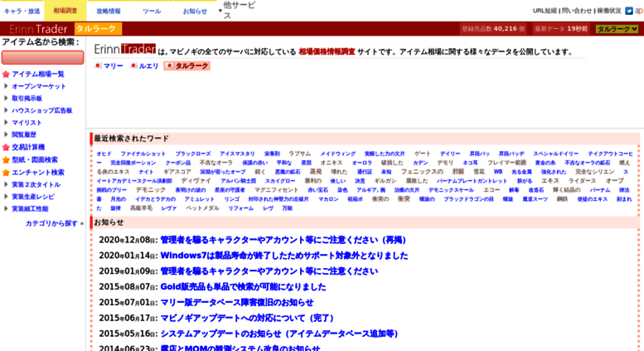Click the recent word ペットメダル
Viewport: 644px width, 351px height.
[202, 208]
